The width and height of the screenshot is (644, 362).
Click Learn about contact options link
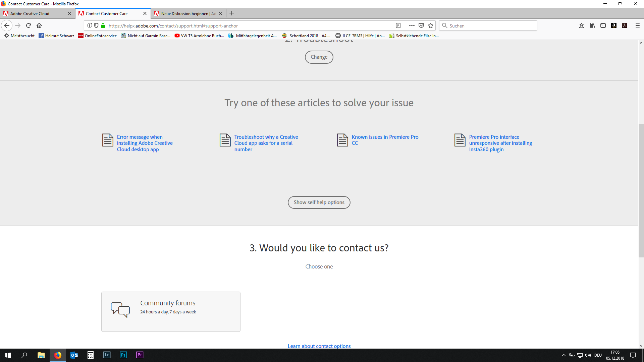tap(319, 346)
